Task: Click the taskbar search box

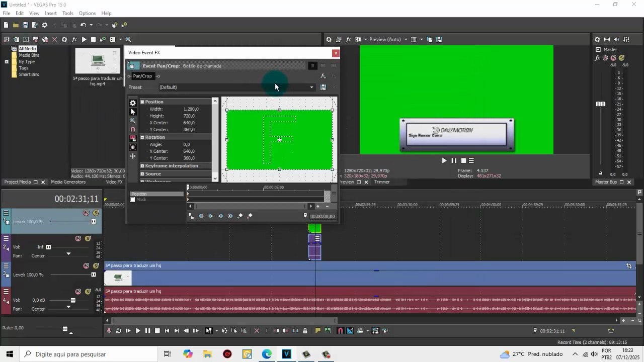Action: [88, 354]
